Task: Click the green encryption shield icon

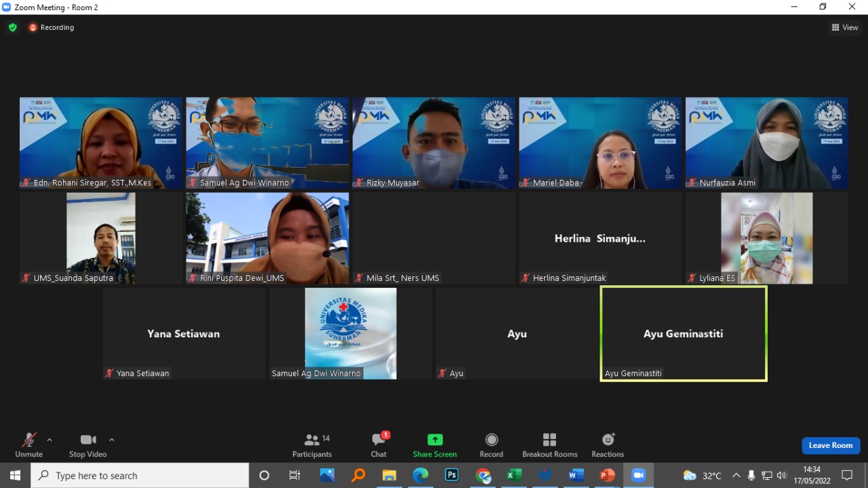Action: click(x=12, y=28)
